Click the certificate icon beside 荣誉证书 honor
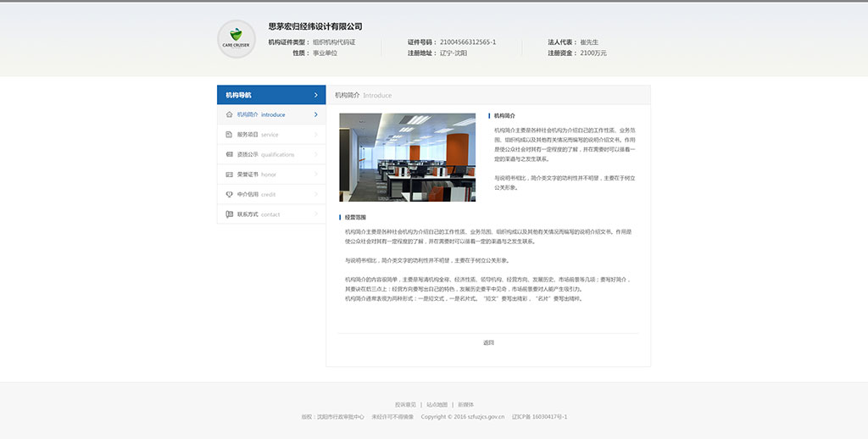The width and height of the screenshot is (868, 439). [x=229, y=175]
